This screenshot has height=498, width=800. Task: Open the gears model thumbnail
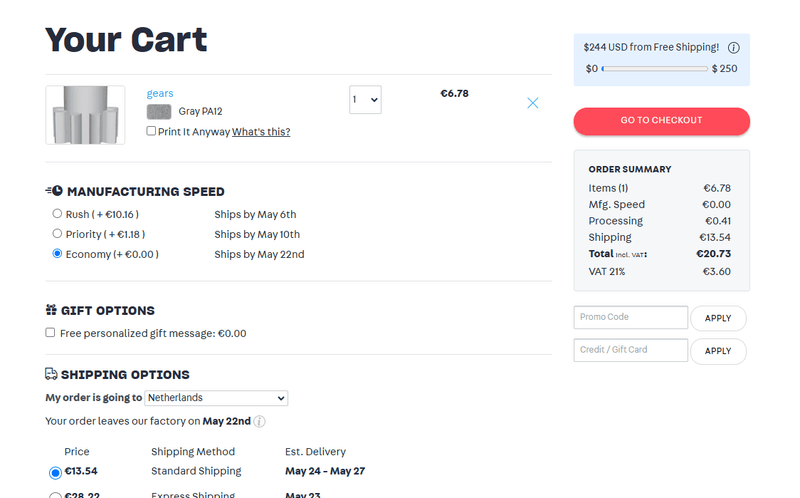coord(85,115)
